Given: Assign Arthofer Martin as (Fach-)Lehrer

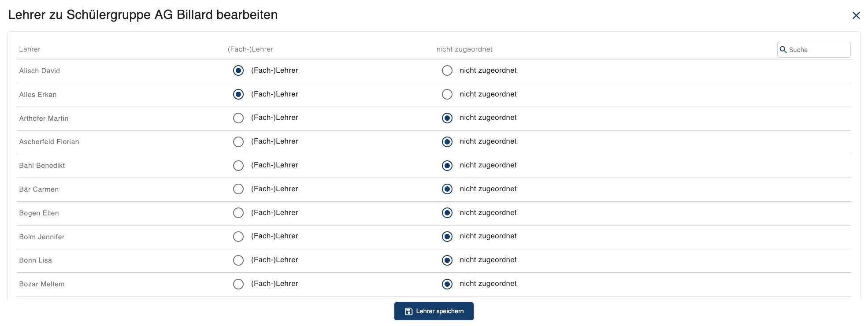Looking at the screenshot, I should click(x=238, y=118).
